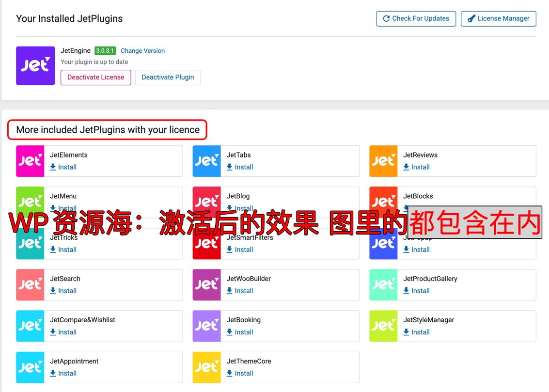This screenshot has width=549, height=392.
Task: Click the JetWooBuilder purple icon
Action: pos(206,285)
